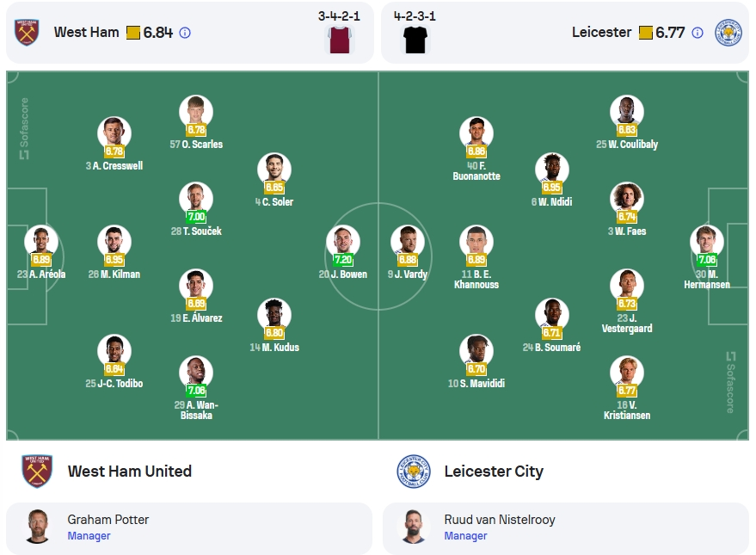Click the Leicester City crest in header
The width and height of the screenshot is (756, 555).
coord(728,33)
